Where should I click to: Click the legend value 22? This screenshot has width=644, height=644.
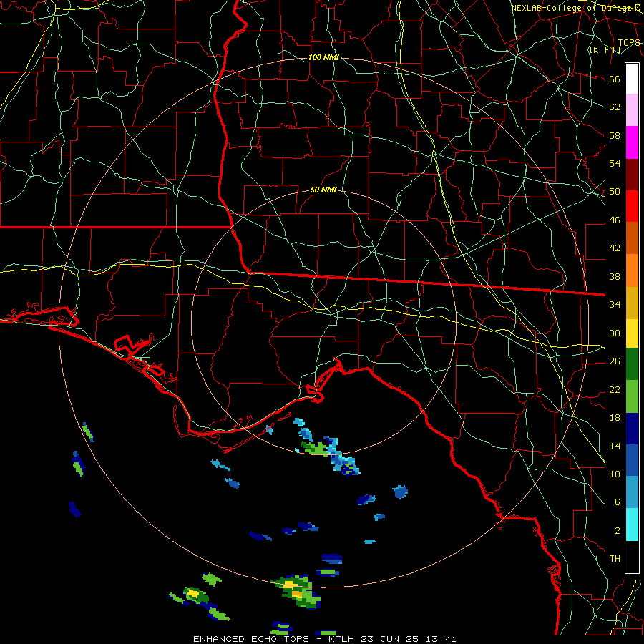tap(615, 389)
